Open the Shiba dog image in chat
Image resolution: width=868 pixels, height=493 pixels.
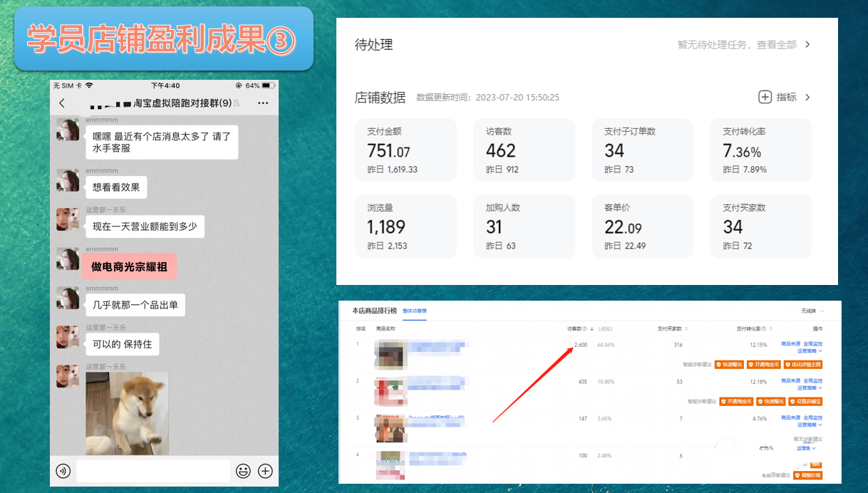(127, 413)
